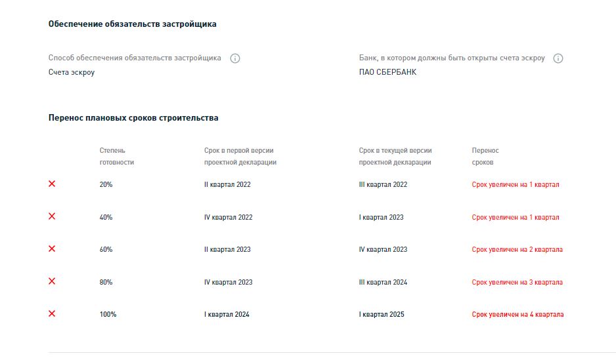This screenshot has width=616, height=364.
Task: Click 'Срок увеличен на 4 квартала' text
Action: pyautogui.click(x=517, y=314)
